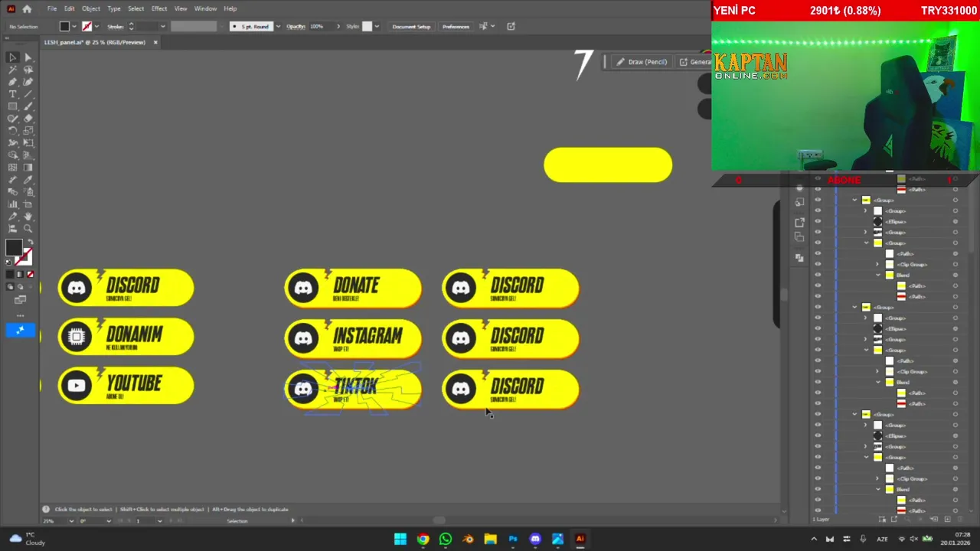Select the Line Segment tool

[28, 94]
